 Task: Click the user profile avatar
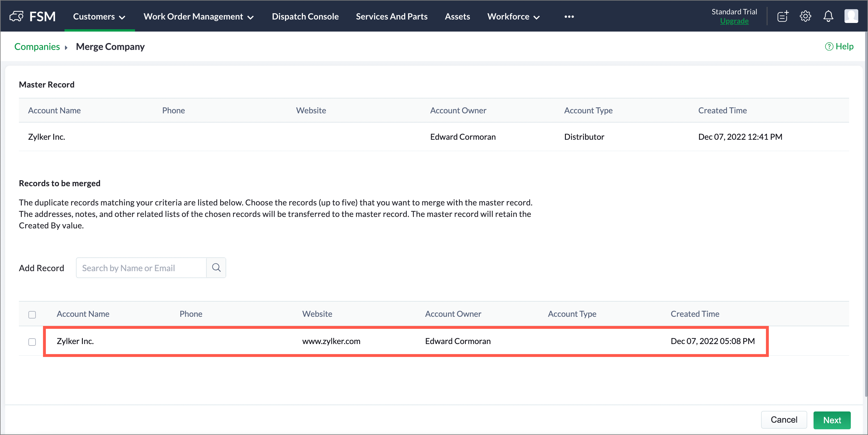851,16
